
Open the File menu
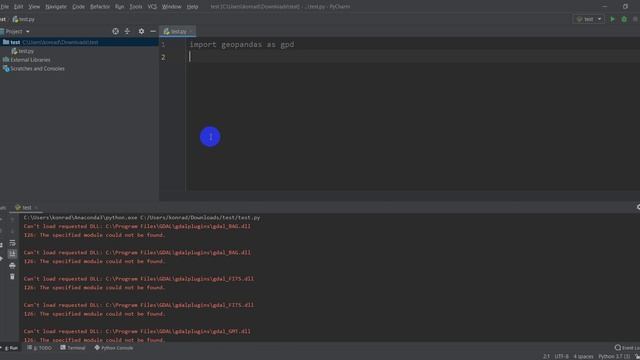(4, 7)
